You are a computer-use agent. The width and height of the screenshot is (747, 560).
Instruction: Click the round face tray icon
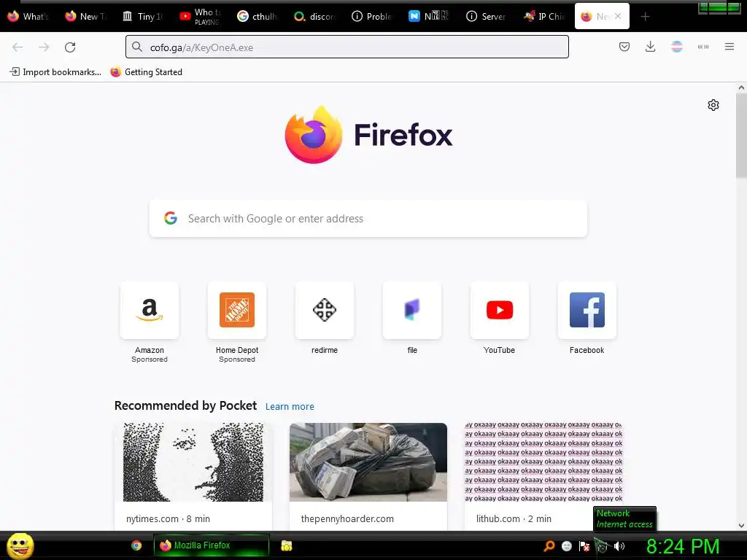(566, 546)
